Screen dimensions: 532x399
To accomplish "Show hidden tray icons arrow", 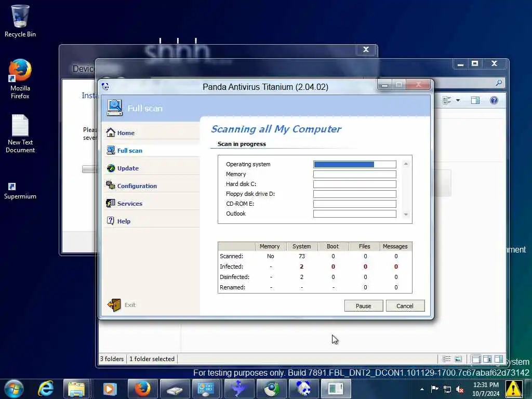I will (422, 389).
